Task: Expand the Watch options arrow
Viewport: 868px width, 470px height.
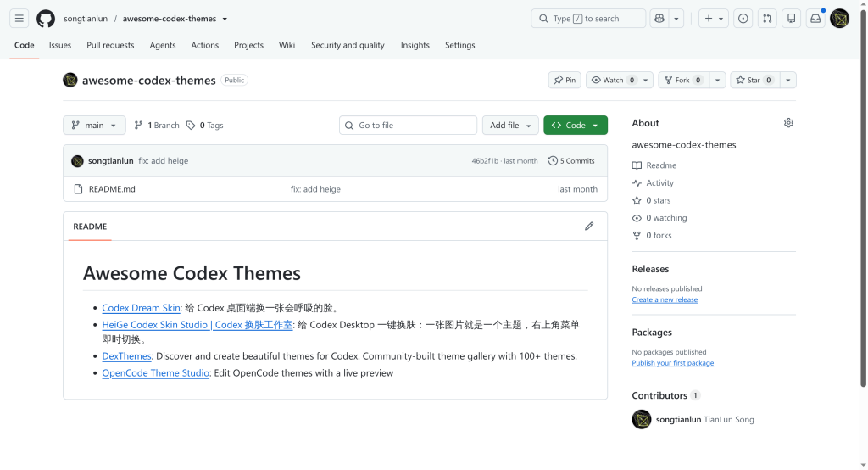Action: point(645,80)
